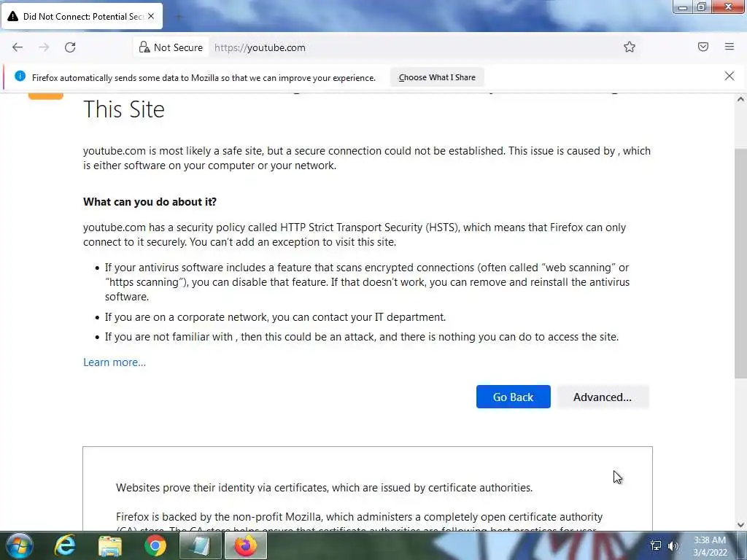The height and width of the screenshot is (560, 747).
Task: Click the volume speaker tray icon
Action: 673,545
